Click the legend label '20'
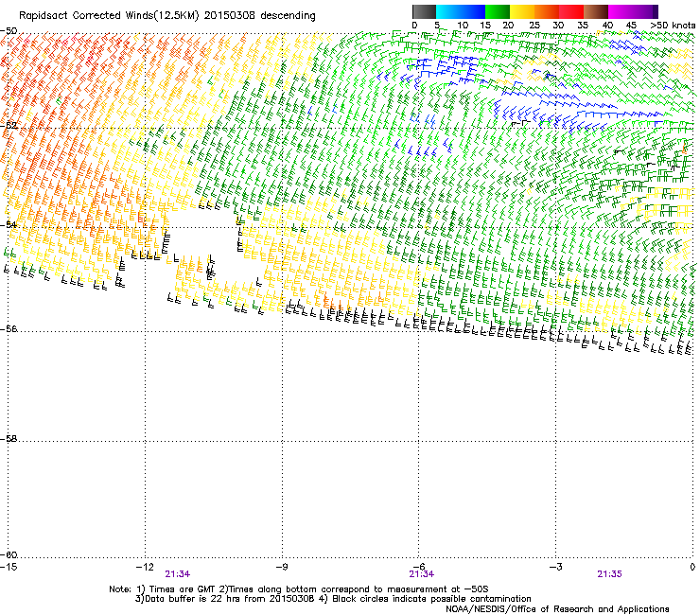The image size is (700, 615). pos(508,26)
